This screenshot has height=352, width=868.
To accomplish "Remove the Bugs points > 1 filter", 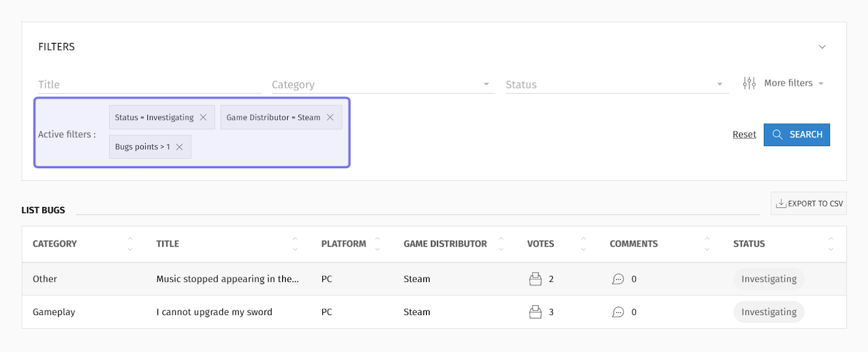I will [180, 147].
